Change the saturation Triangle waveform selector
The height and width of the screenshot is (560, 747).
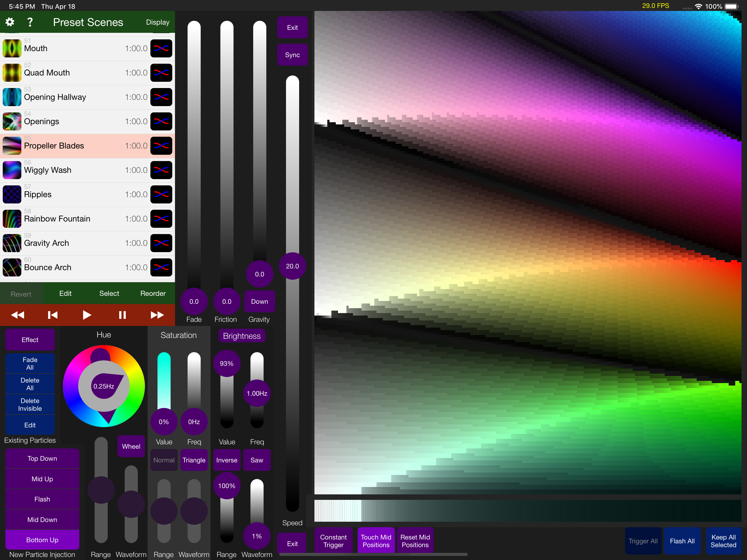pos(194,460)
